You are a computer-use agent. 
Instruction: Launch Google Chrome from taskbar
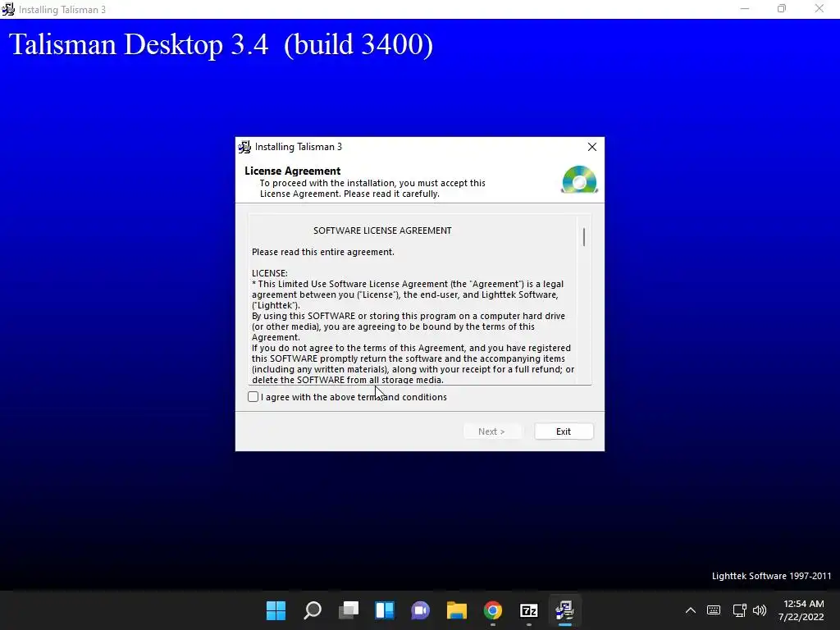click(x=493, y=610)
